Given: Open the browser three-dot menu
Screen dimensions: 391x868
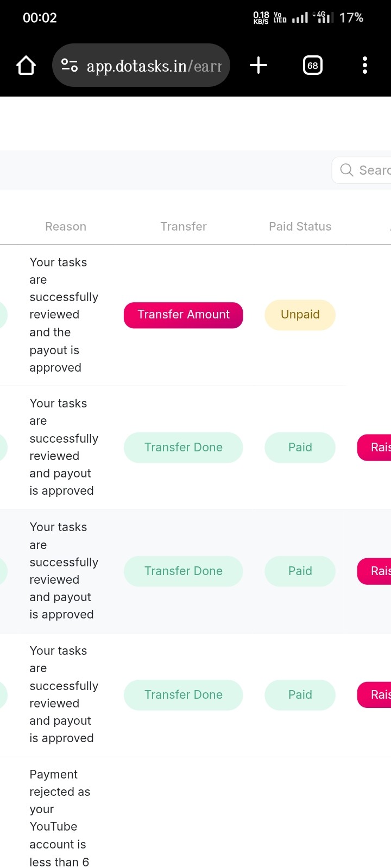Looking at the screenshot, I should (364, 66).
